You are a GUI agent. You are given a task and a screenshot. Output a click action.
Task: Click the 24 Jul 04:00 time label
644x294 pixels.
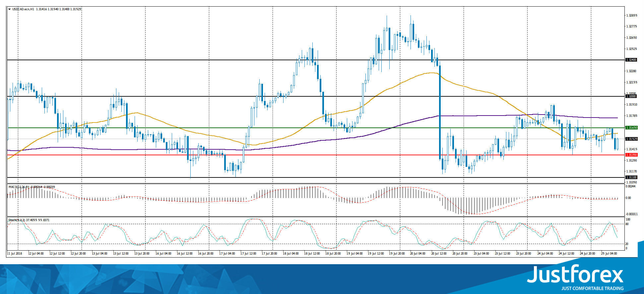[x=546, y=254]
